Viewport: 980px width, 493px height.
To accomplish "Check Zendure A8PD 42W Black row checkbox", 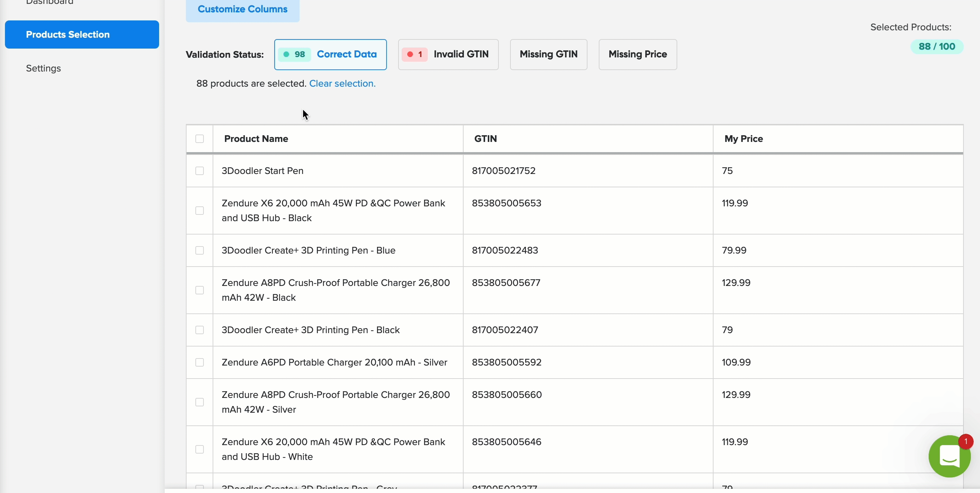I will 199,290.
